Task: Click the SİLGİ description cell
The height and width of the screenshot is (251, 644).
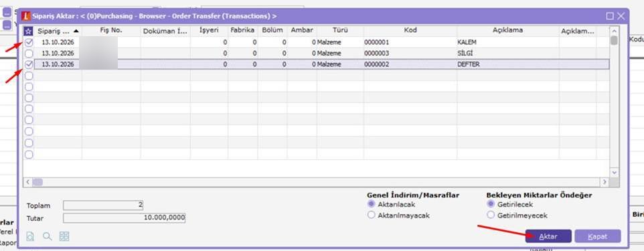Action: 508,54
